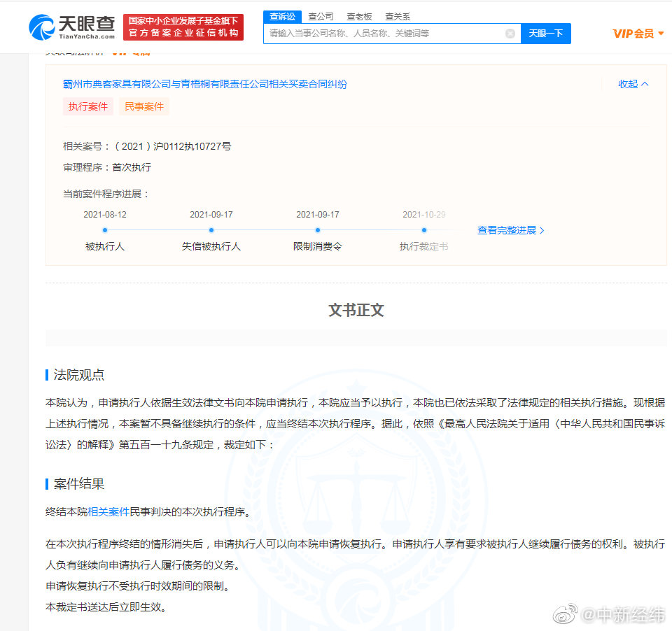Click the red certification badge next to the logo

click(x=183, y=27)
